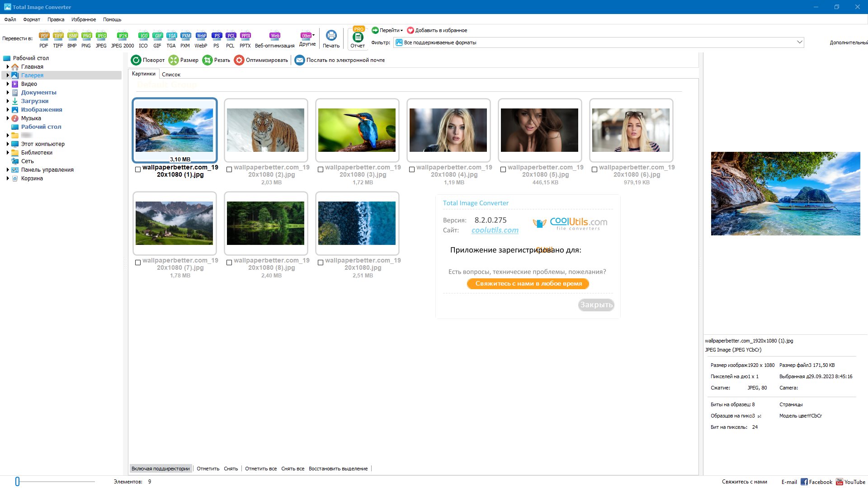Viewport: 868px width, 488px height.
Task: Click the Закрыть button in About dialog
Action: [x=596, y=305]
